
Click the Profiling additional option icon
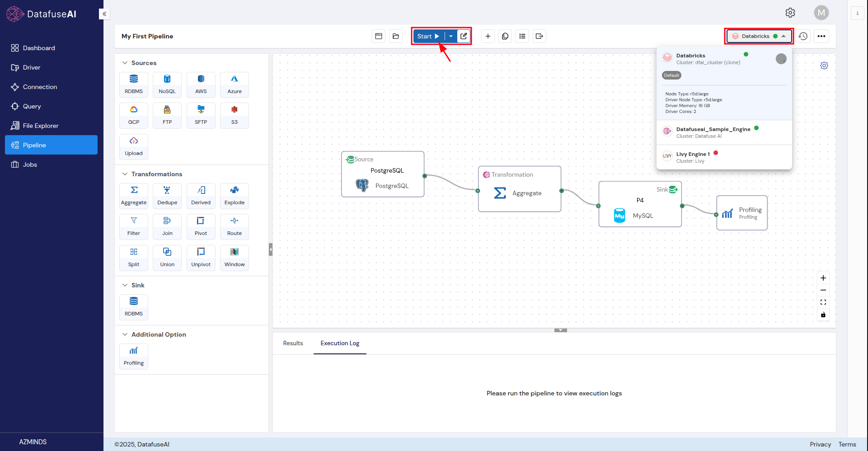click(x=134, y=356)
